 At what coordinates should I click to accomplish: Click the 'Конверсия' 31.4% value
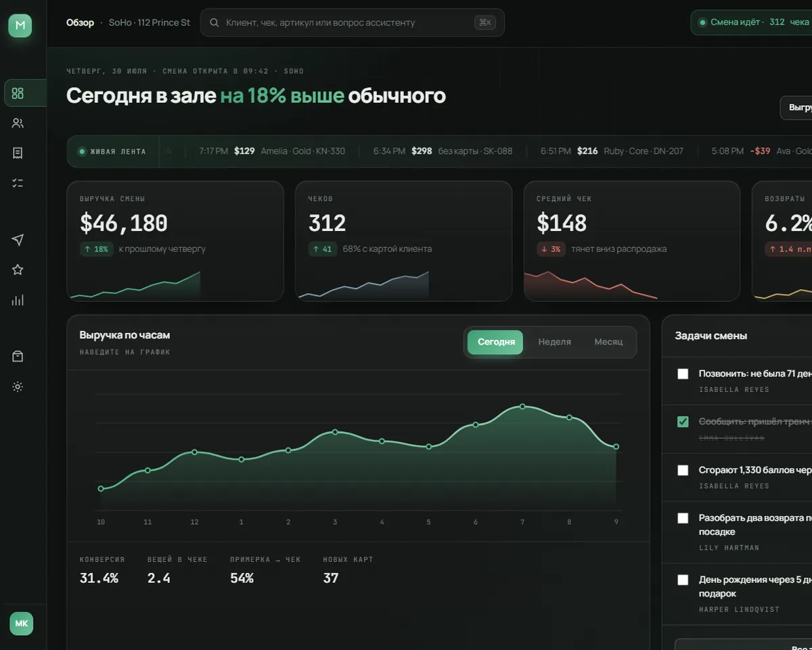(99, 578)
